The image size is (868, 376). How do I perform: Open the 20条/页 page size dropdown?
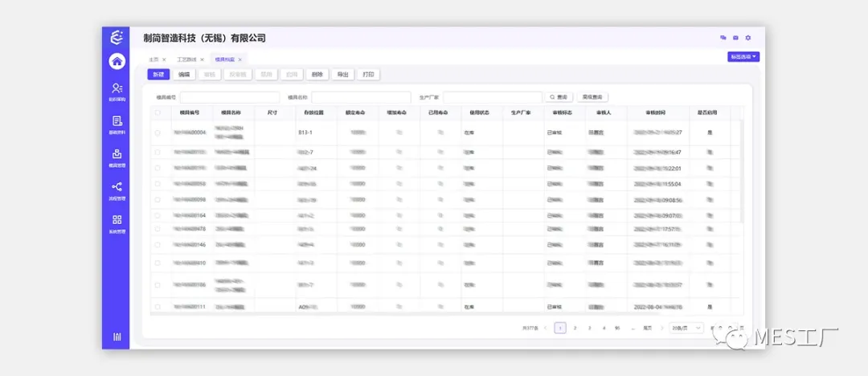click(x=686, y=328)
